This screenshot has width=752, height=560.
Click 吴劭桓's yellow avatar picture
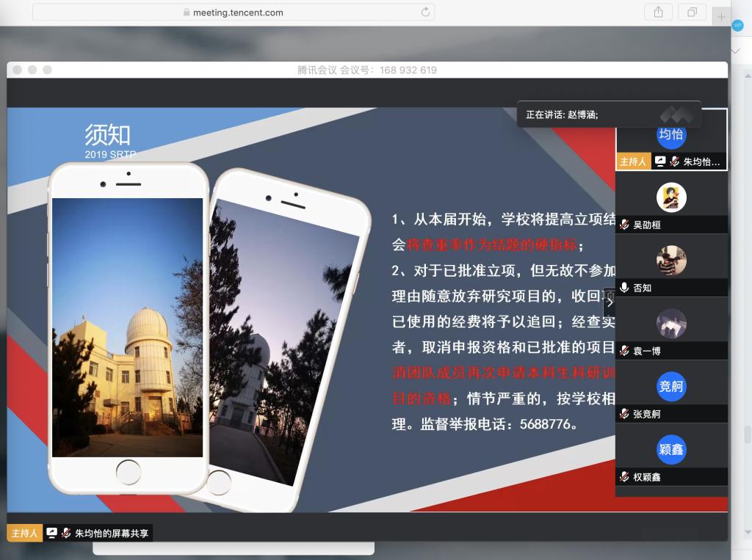pos(670,197)
